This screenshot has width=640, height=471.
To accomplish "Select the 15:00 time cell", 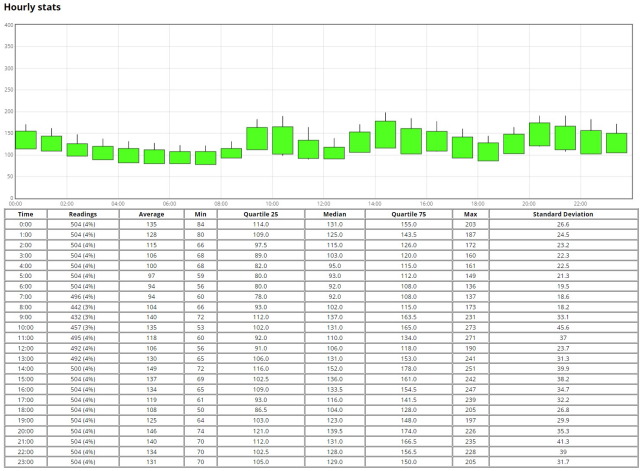I will (x=25, y=379).
